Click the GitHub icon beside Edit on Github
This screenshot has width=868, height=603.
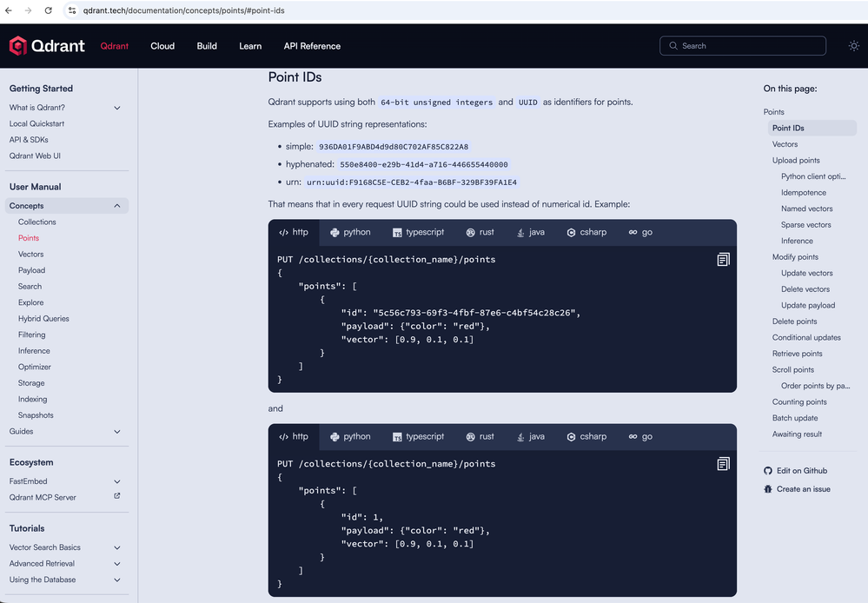[x=768, y=471]
